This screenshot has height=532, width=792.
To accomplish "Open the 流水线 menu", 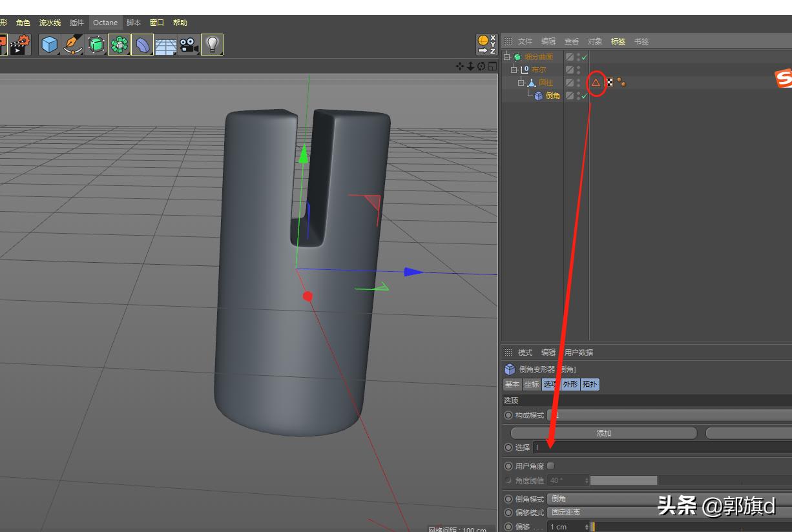I will 50,23.
